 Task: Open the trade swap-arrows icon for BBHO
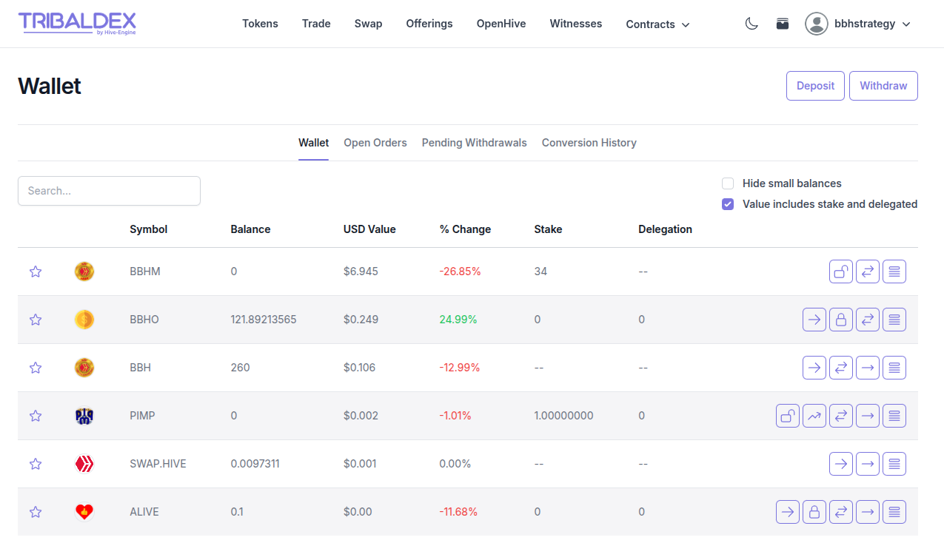[867, 320]
